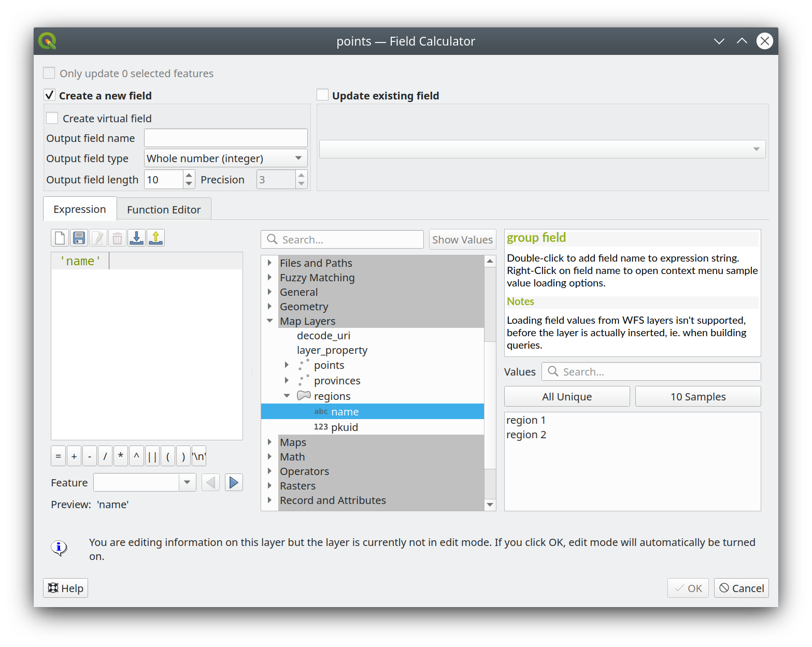Viewport: 812px width, 647px height.
Task: Insert the newline '\n' operator button
Action: tap(199, 456)
